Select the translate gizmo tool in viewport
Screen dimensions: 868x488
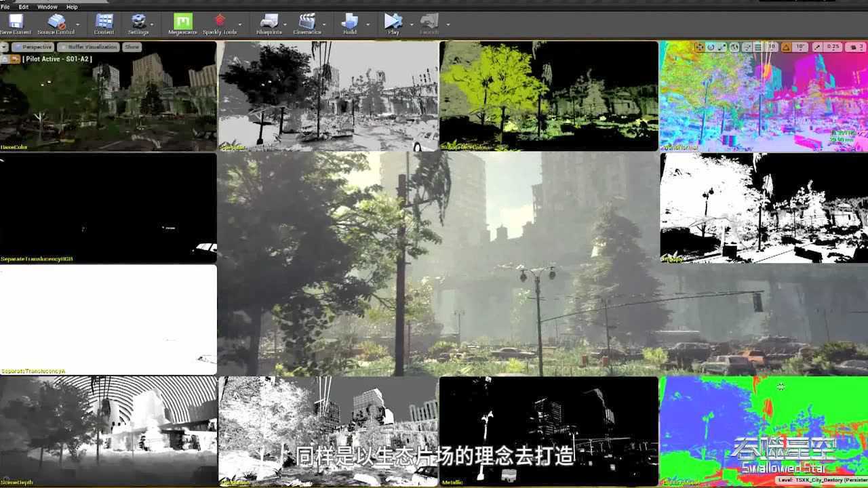(700, 47)
